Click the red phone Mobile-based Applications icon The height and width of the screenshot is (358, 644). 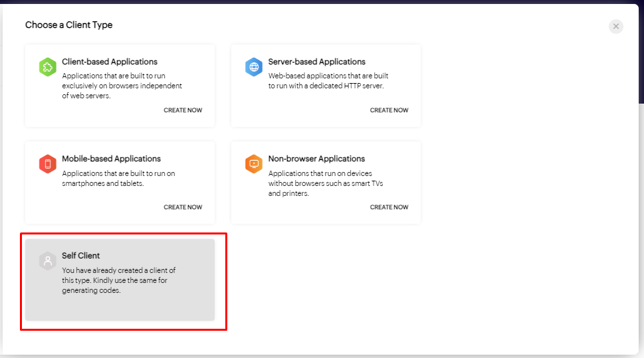47,164
